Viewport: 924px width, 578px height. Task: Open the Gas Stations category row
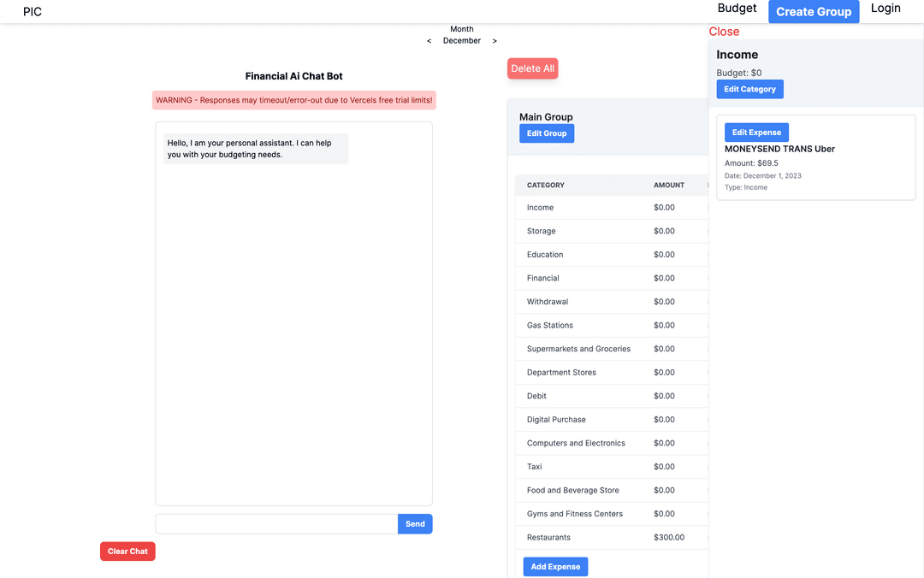[550, 326]
